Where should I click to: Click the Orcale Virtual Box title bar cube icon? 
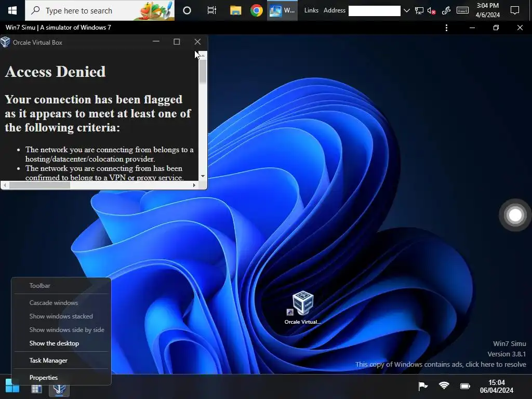(x=5, y=42)
